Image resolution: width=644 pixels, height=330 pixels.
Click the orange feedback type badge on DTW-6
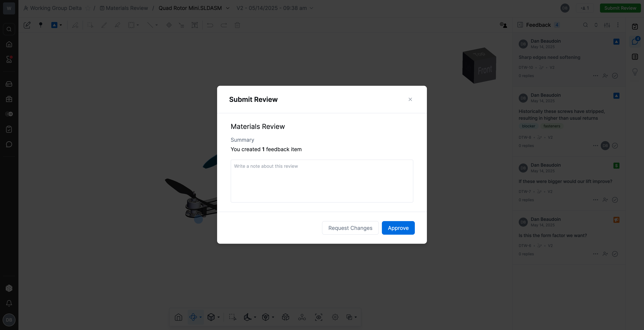pos(616,220)
